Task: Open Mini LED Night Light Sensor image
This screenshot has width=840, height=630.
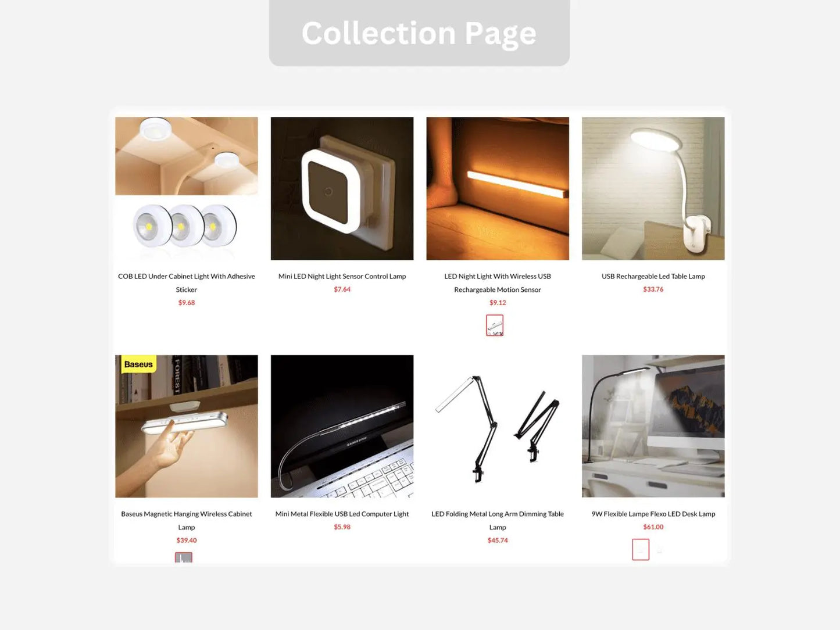Action: click(342, 188)
